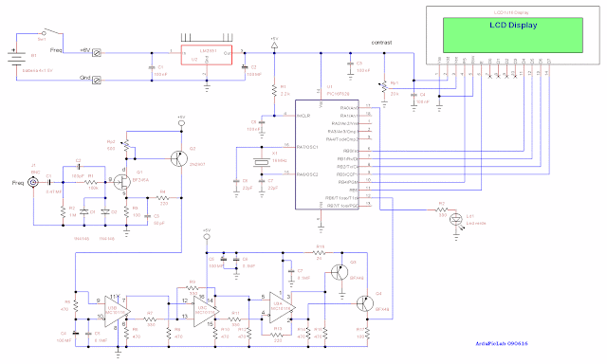Select the LM2931 regulator block U2
Screen dimensions: 607x364
(207, 55)
